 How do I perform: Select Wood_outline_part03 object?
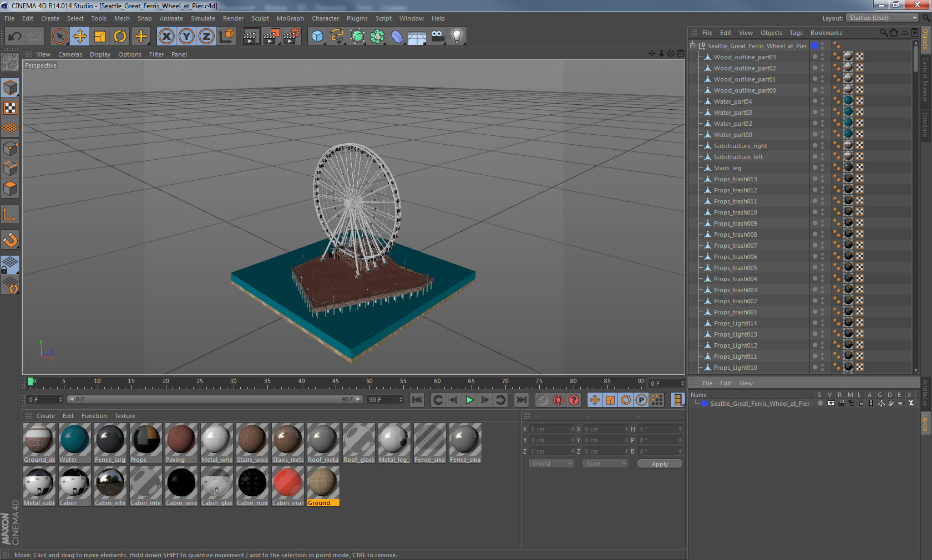pos(744,57)
